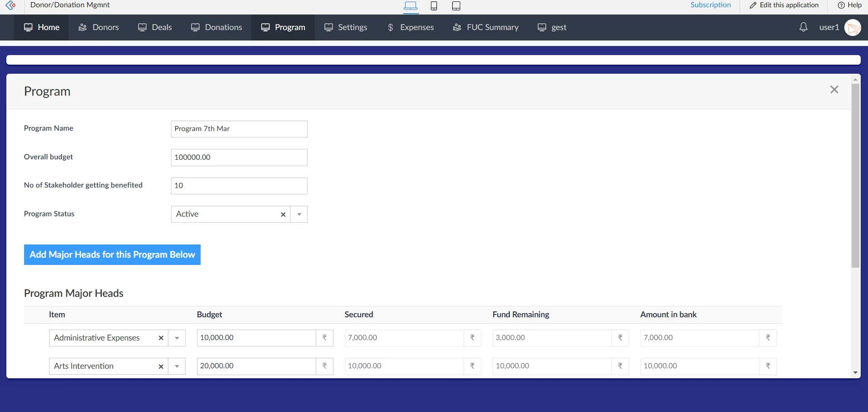View the FUC Summary tab

point(485,27)
